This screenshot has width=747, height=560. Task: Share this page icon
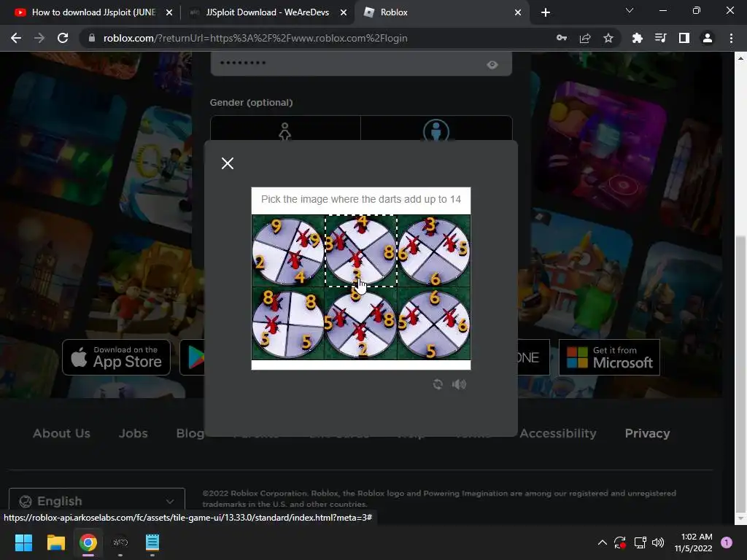585,38
